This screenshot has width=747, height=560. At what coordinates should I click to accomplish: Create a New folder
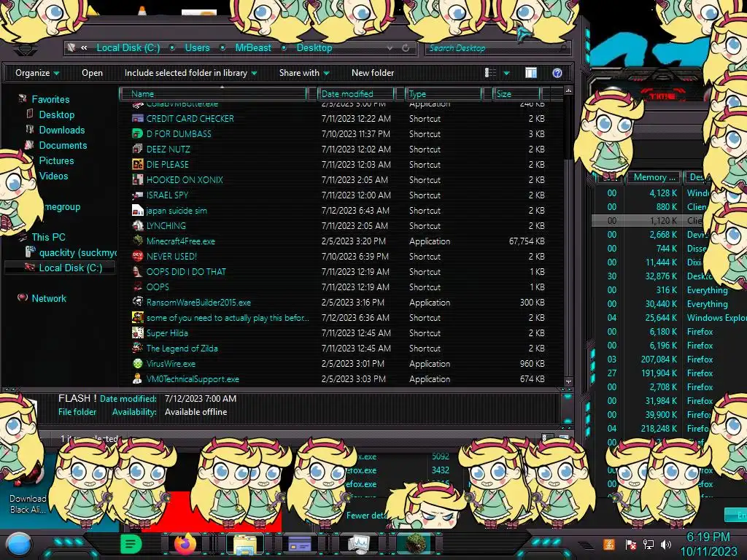373,73
